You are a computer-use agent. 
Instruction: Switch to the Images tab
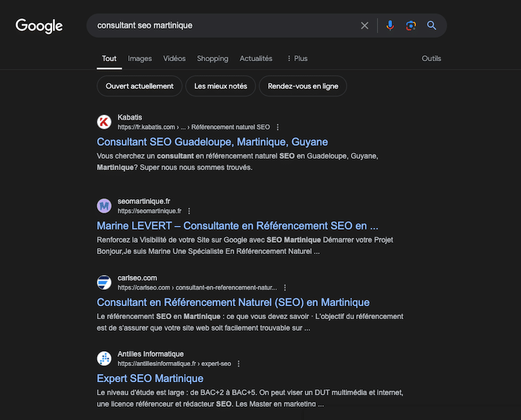[139, 59]
